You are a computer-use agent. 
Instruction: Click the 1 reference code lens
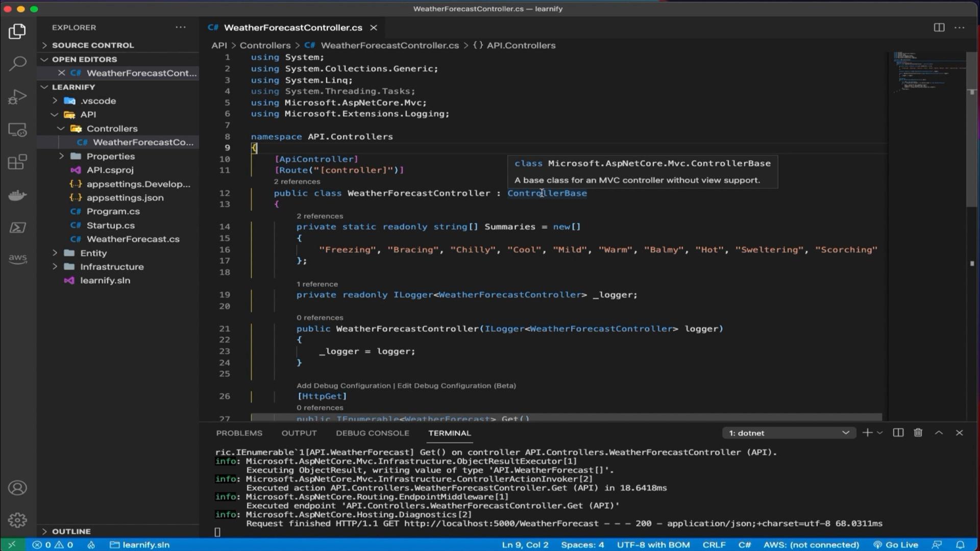(317, 284)
